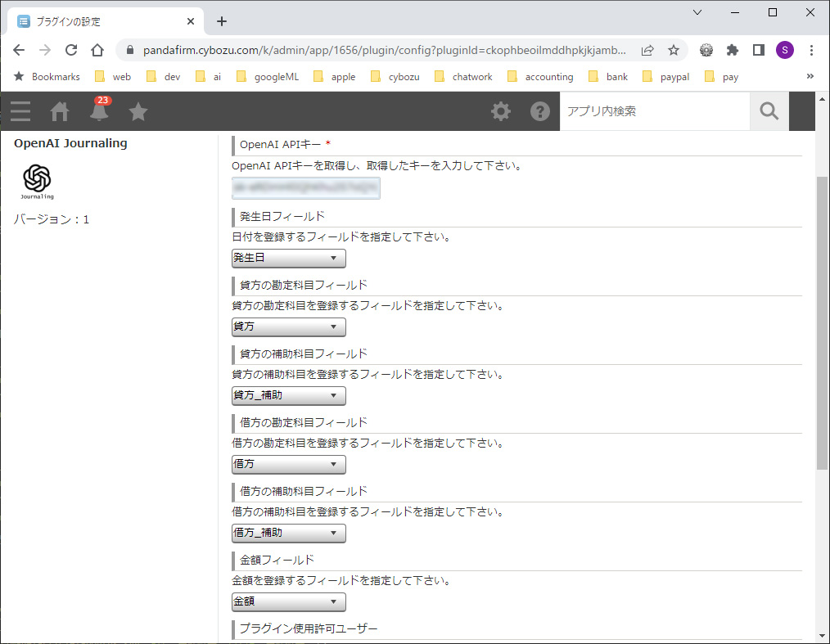This screenshot has height=644, width=830.
Task: Click the browser address bar URL
Action: [x=384, y=50]
